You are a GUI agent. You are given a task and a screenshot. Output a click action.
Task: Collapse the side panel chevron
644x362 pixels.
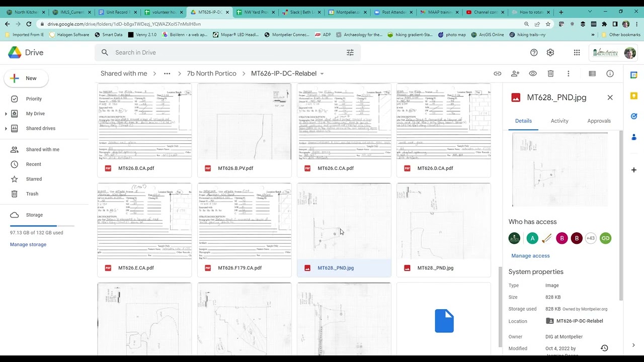(x=633, y=345)
